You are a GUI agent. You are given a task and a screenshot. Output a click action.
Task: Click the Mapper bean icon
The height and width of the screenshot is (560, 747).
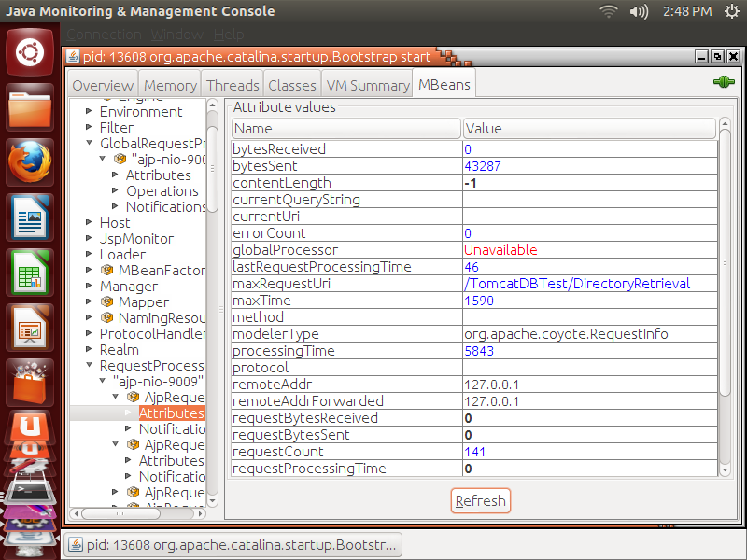click(x=107, y=301)
